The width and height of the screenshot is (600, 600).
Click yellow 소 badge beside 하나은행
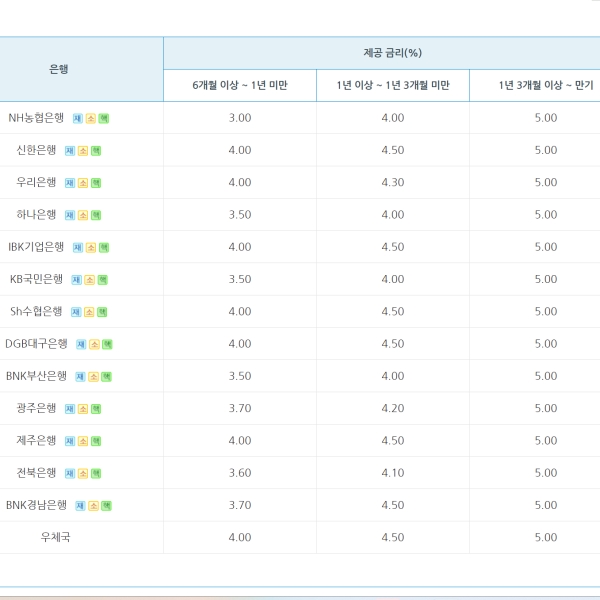point(83,215)
